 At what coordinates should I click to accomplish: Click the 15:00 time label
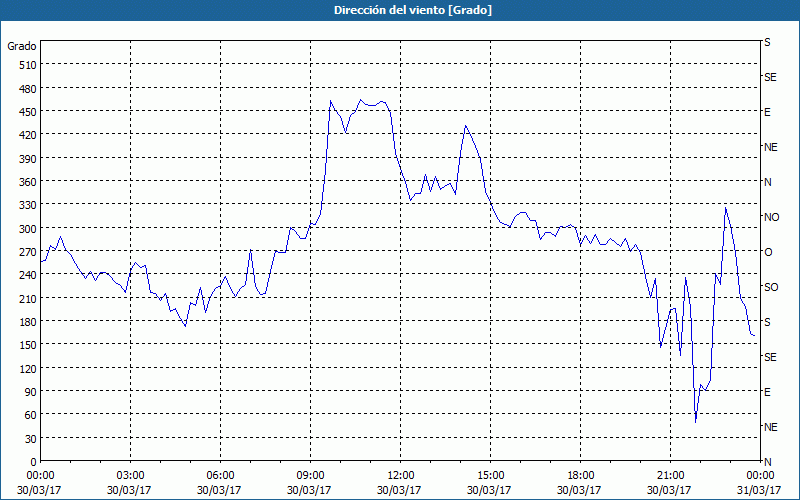click(x=490, y=476)
